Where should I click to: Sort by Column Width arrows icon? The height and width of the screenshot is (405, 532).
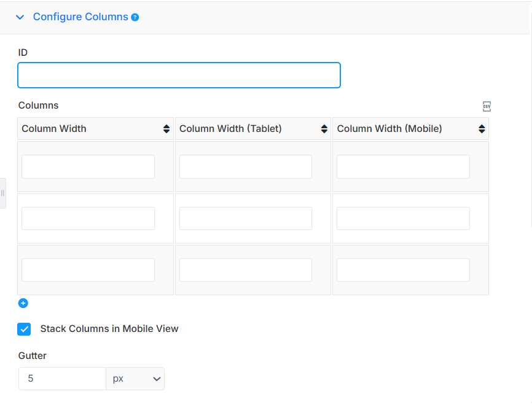coord(166,129)
